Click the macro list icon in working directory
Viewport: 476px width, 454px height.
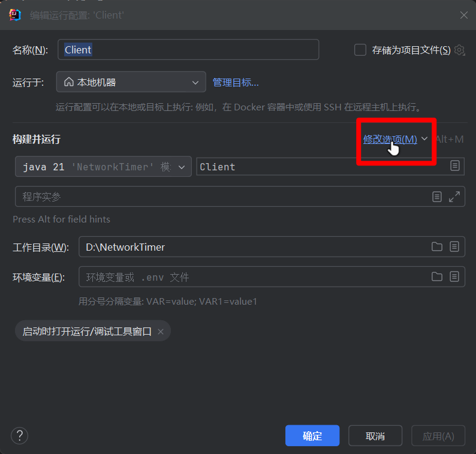[x=454, y=246]
